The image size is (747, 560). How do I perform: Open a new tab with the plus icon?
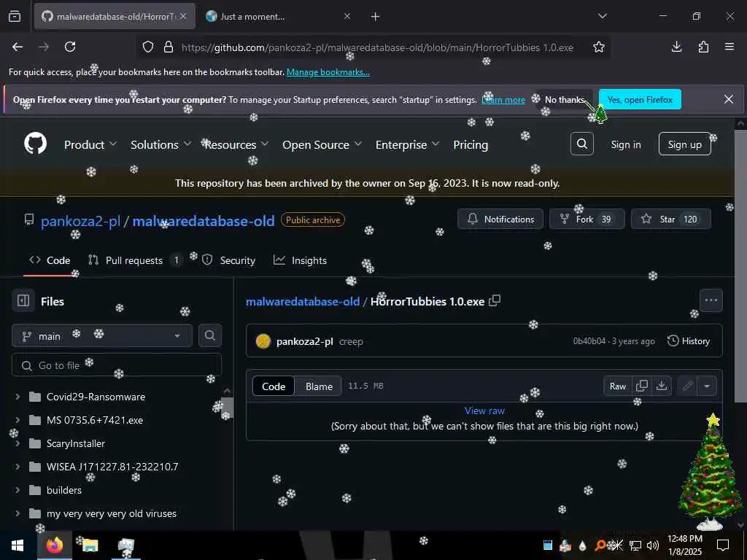click(x=376, y=17)
